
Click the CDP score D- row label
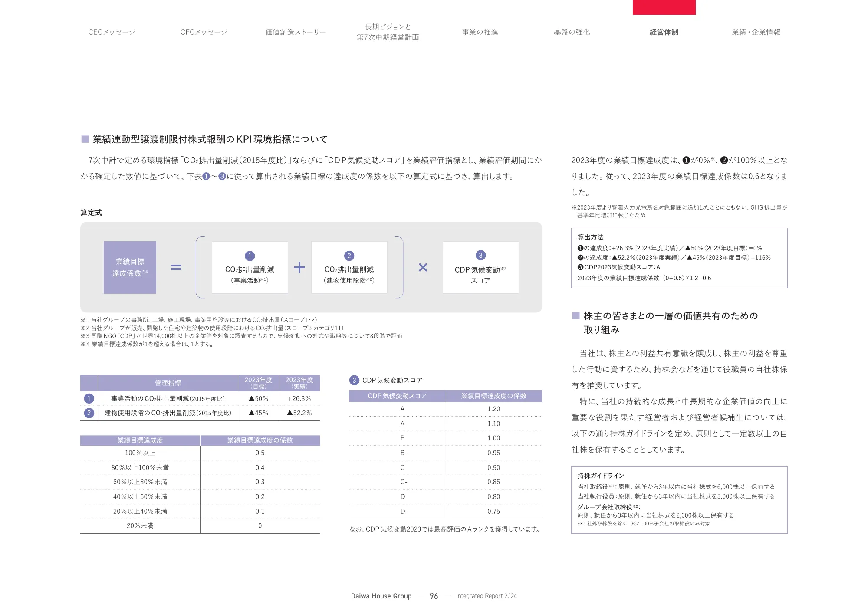point(404,511)
